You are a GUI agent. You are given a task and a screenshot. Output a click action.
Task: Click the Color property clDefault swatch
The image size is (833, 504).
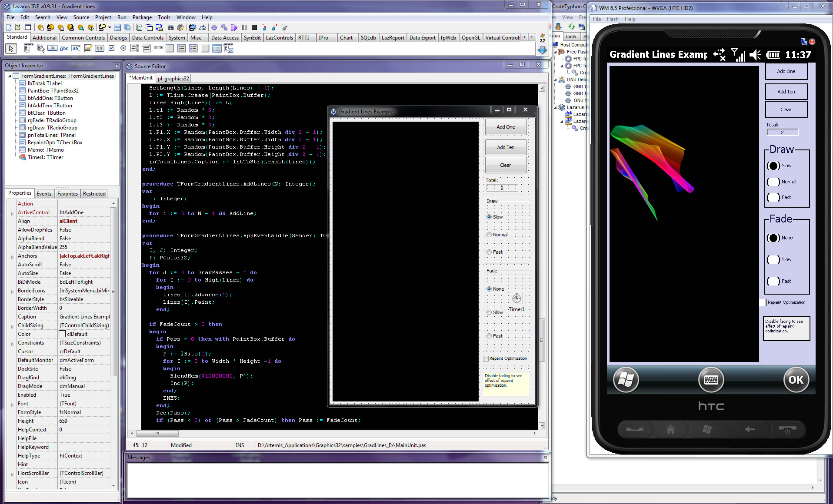click(62, 334)
